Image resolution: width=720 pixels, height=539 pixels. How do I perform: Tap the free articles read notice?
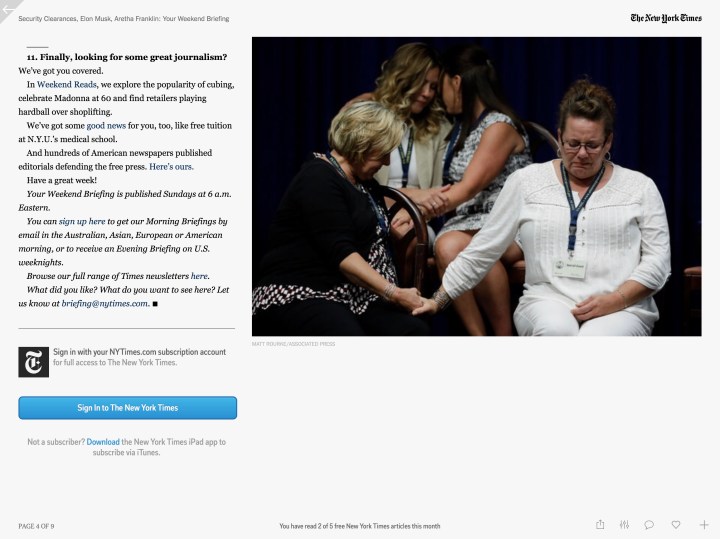coord(359,526)
